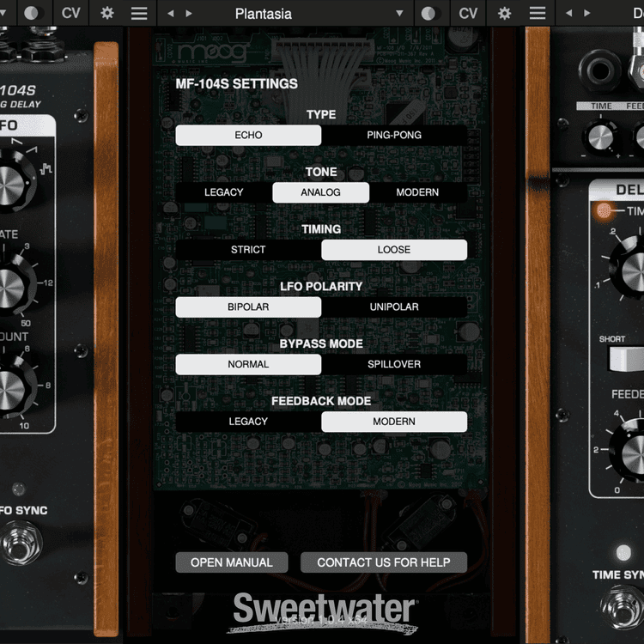644x644 pixels.
Task: Click CONTACT US FOR HELP button
Action: (384, 562)
